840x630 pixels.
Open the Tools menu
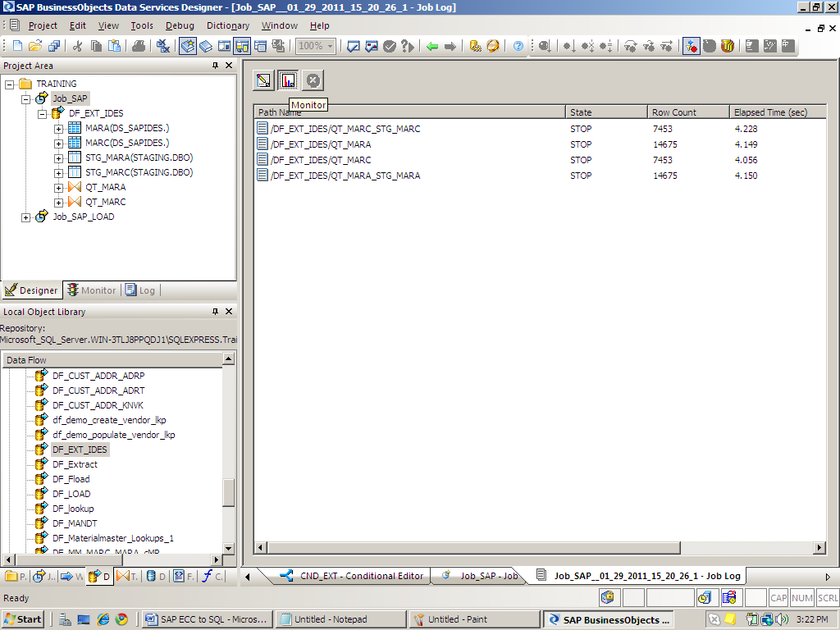tap(142, 25)
